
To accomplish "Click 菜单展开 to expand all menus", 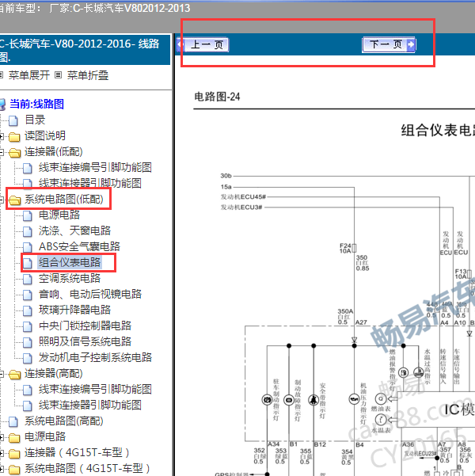I will pyautogui.click(x=29, y=75).
